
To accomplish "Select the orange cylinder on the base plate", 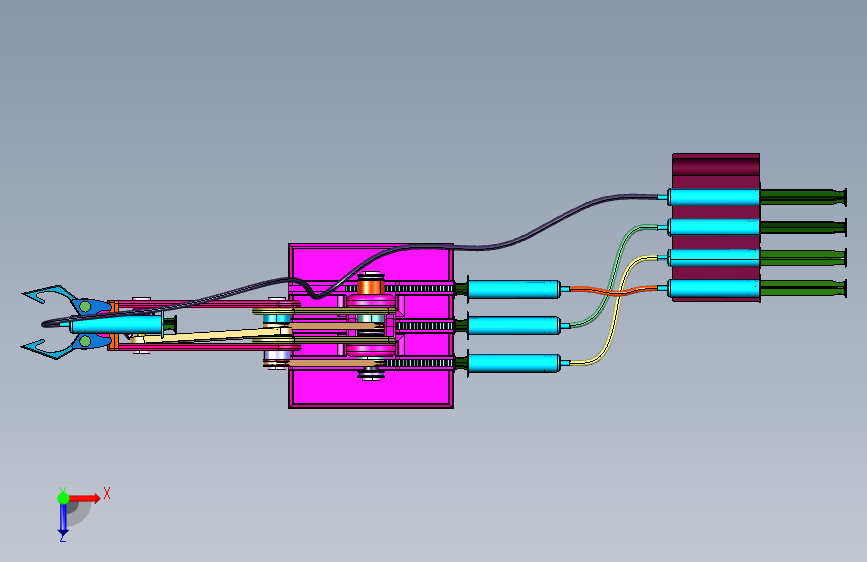I will click(371, 287).
